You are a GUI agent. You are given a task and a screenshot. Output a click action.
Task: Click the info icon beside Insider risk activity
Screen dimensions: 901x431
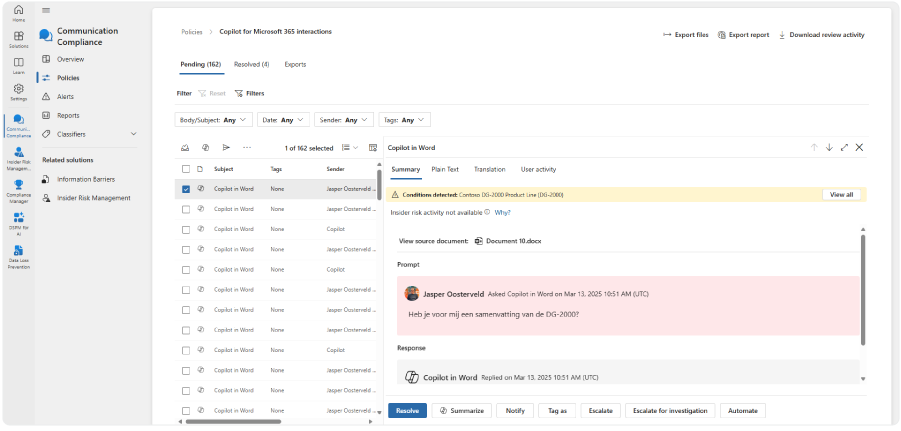(487, 212)
